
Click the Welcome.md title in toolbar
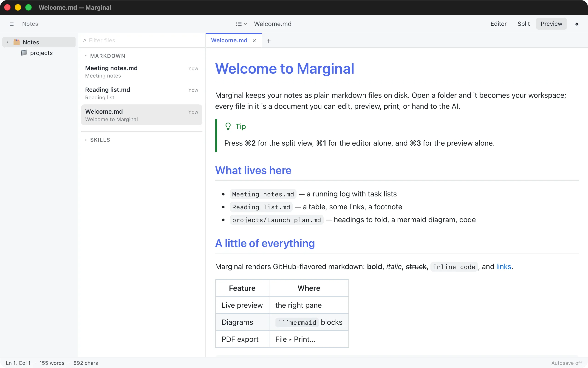point(273,24)
